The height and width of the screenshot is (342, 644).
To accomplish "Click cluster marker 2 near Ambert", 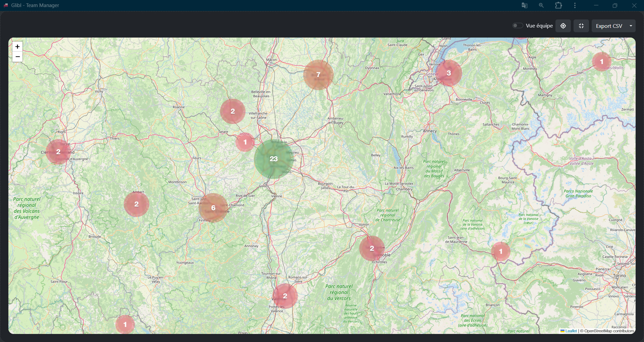I will click(137, 204).
